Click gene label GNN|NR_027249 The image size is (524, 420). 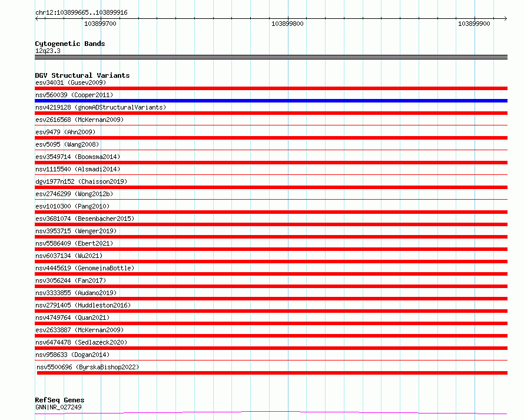pos(58,407)
